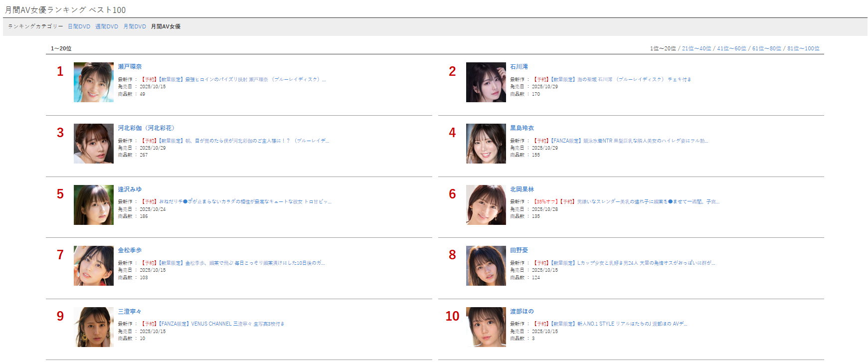The width and height of the screenshot is (868, 362).
Task: Open rank 9 latest release VENUS CHANNEL link
Action: click(x=213, y=324)
